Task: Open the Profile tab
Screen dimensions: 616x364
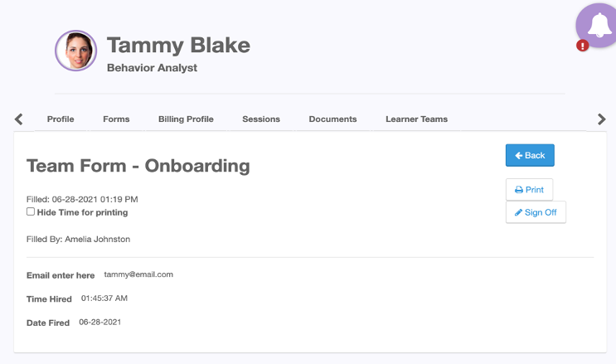Action: click(61, 119)
